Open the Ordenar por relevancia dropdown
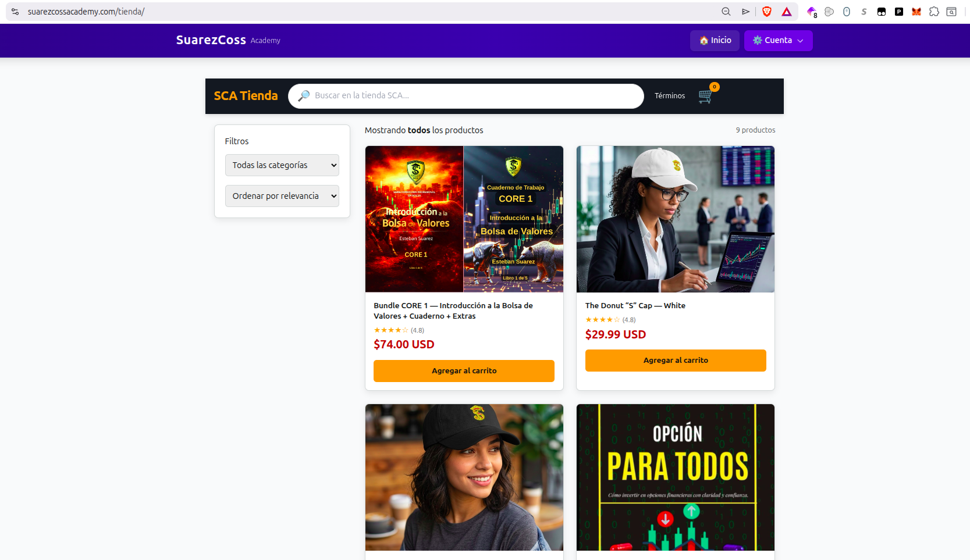Image resolution: width=970 pixels, height=560 pixels. click(282, 196)
